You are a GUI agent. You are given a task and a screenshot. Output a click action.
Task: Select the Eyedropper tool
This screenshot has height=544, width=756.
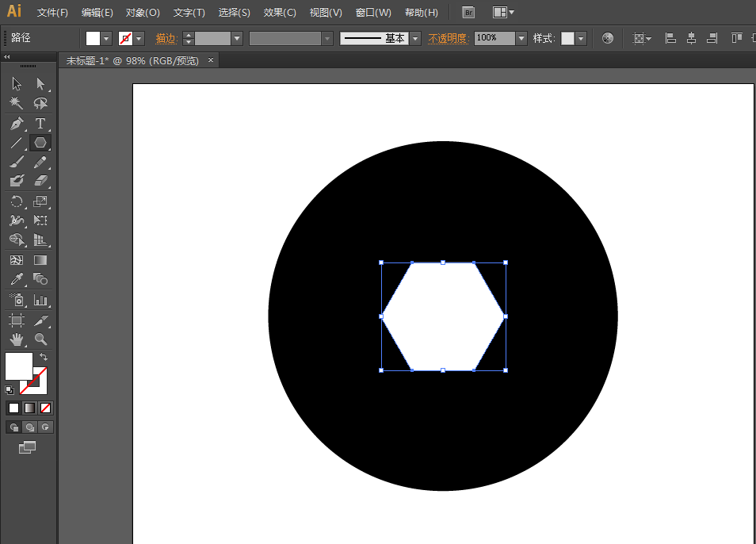[x=16, y=279]
